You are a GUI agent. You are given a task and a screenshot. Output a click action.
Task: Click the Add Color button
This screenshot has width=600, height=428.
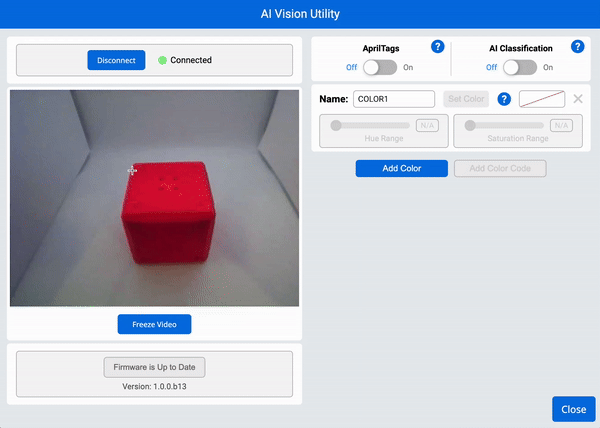401,168
